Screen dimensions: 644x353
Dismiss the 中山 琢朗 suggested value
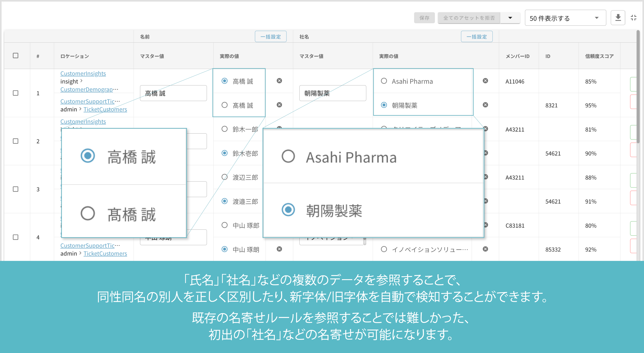click(280, 249)
